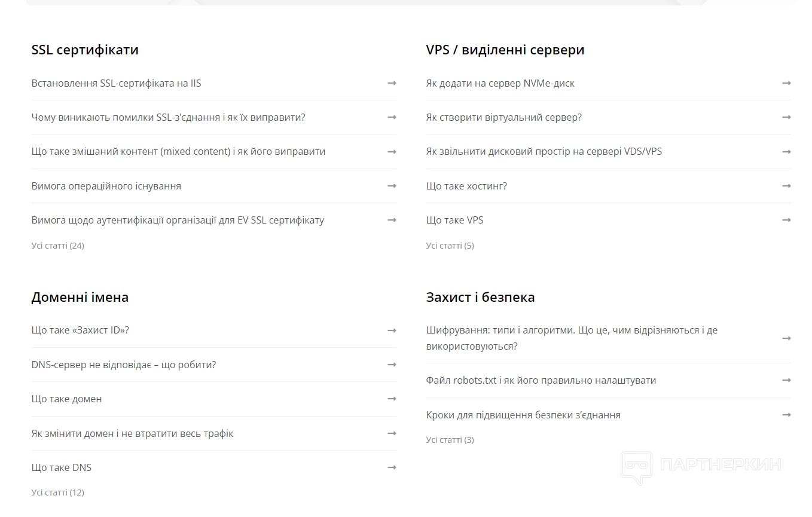Open mixed content article link
Image resolution: width=812 pixels, height=517 pixels.
click(178, 151)
